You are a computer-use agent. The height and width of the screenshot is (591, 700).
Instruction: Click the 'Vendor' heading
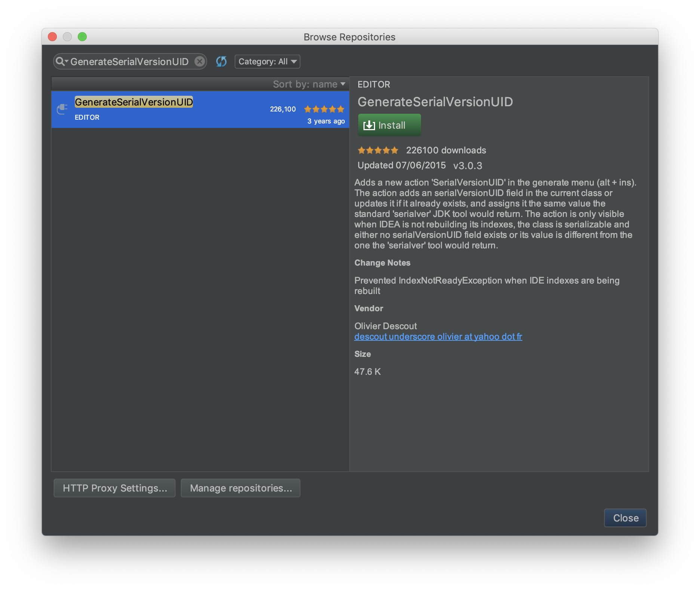pyautogui.click(x=369, y=309)
